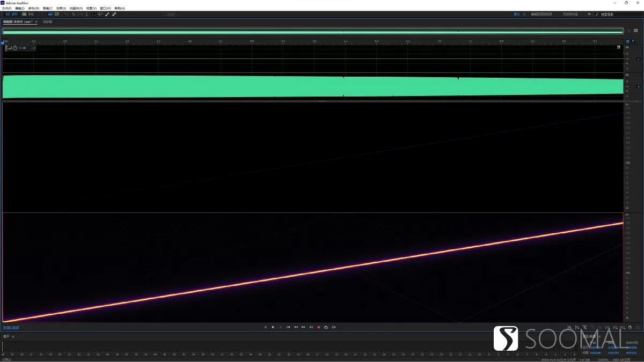Select the Move tool in toolbar
644x362 pixels.
pos(67,14)
